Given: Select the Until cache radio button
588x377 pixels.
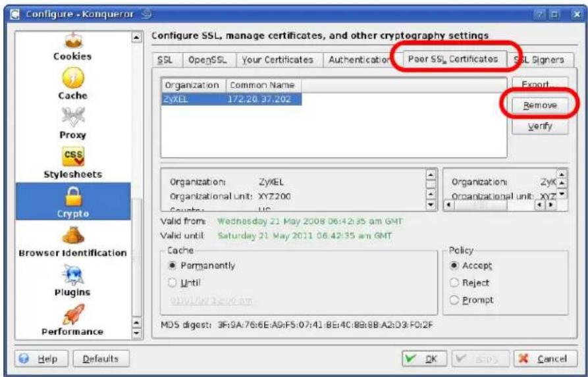Looking at the screenshot, I should (x=172, y=282).
